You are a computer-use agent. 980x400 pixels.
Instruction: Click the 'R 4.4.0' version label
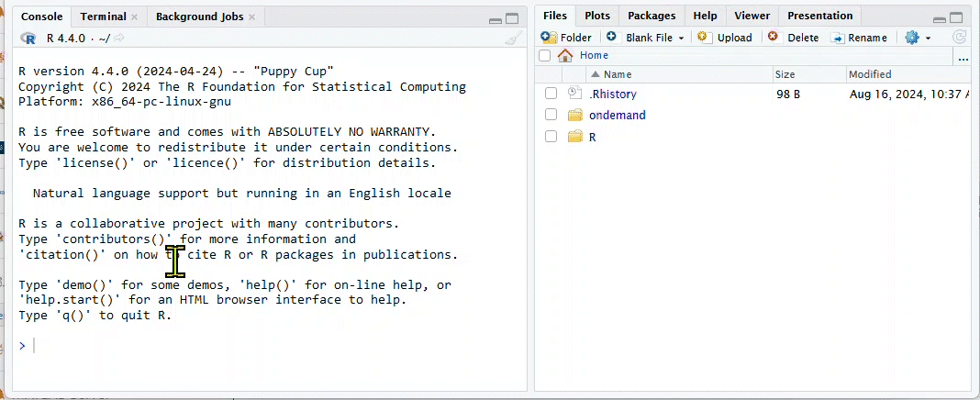66,39
